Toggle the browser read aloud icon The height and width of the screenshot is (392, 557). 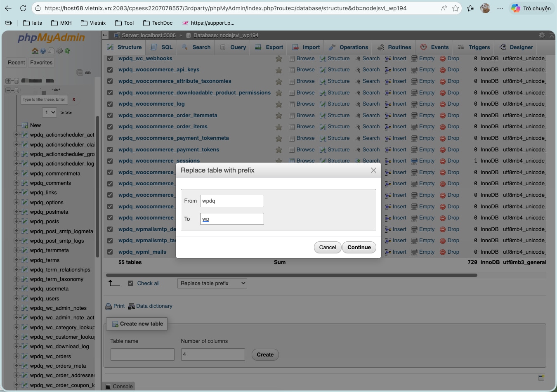[x=444, y=8]
